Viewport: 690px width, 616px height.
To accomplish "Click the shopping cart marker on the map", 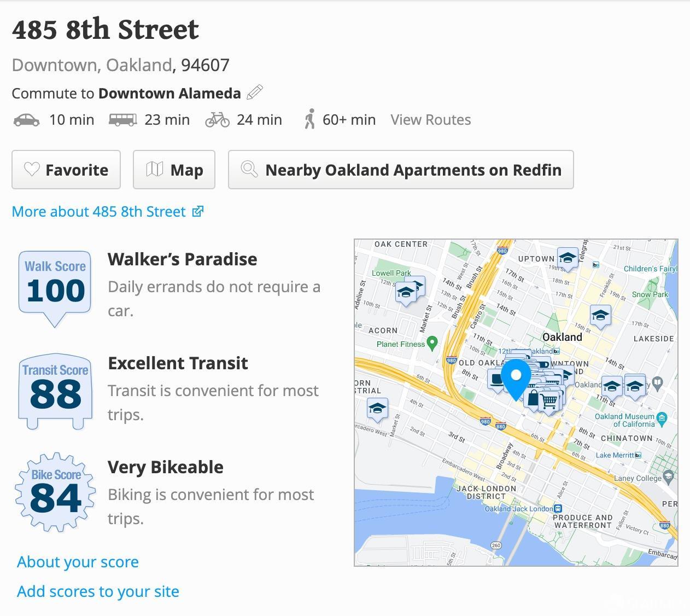I will click(550, 401).
